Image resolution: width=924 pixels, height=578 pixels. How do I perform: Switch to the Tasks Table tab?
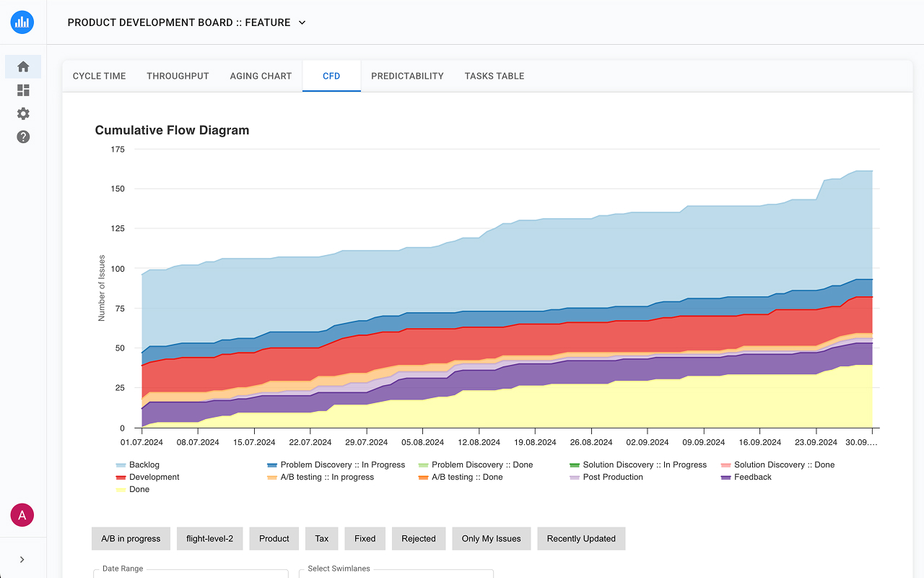click(x=494, y=76)
